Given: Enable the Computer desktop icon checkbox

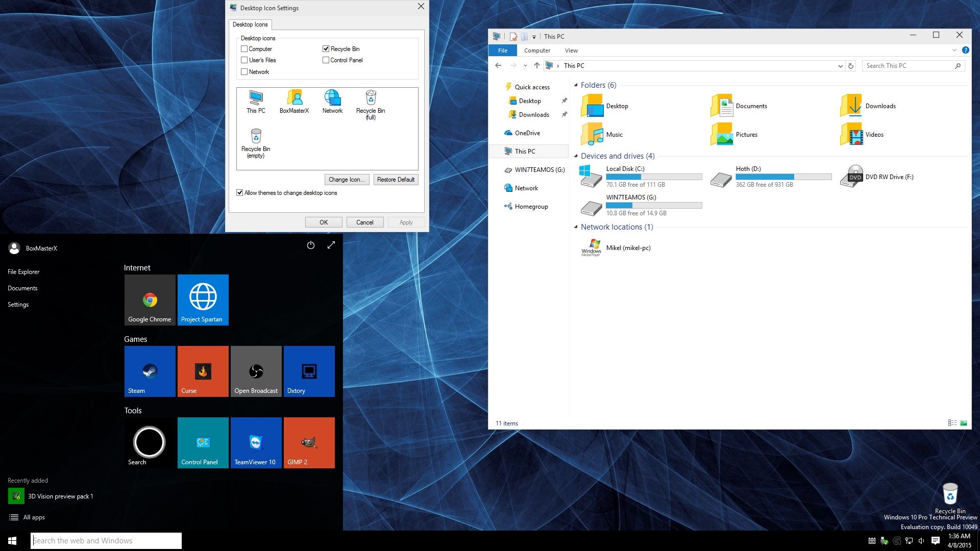Looking at the screenshot, I should [x=245, y=48].
